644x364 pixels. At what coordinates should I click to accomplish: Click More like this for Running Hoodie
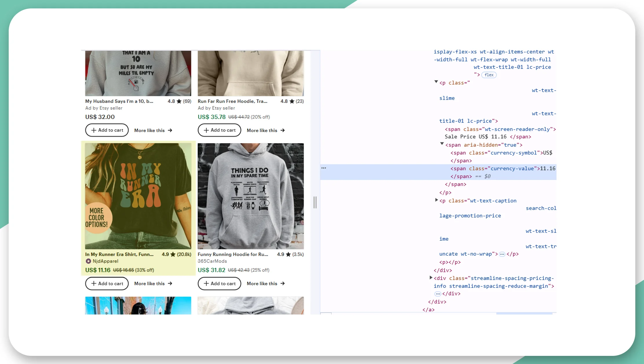[266, 283]
